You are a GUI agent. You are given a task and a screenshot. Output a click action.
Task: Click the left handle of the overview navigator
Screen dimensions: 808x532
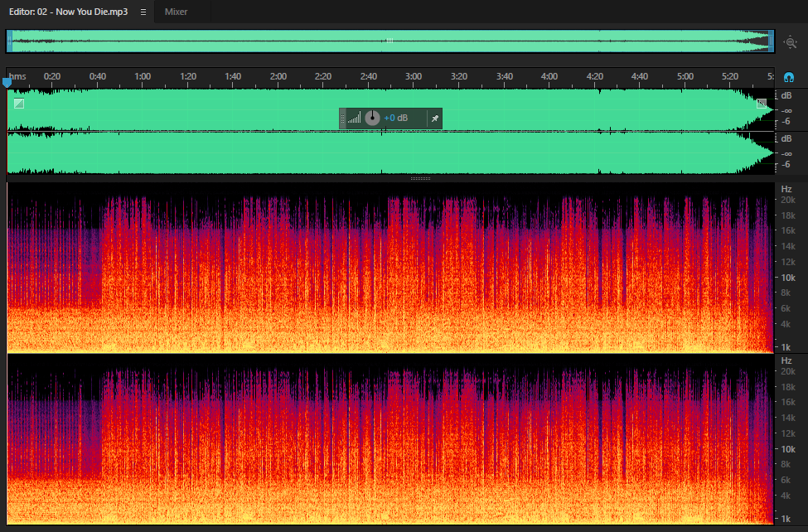pyautogui.click(x=9, y=41)
